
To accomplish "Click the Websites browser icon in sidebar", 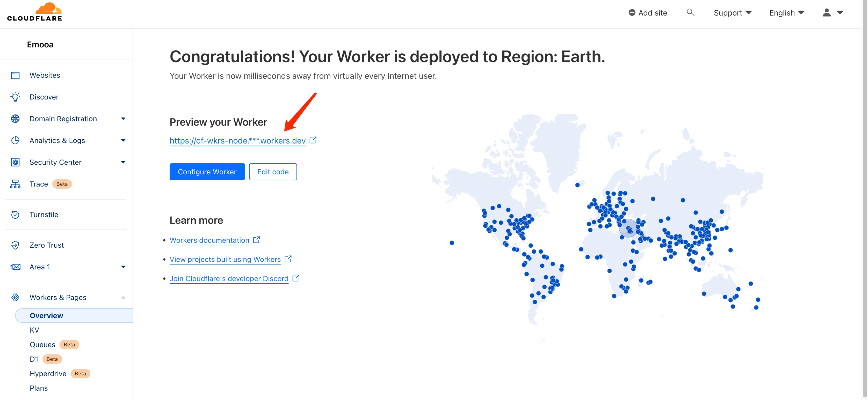I will click(x=15, y=75).
